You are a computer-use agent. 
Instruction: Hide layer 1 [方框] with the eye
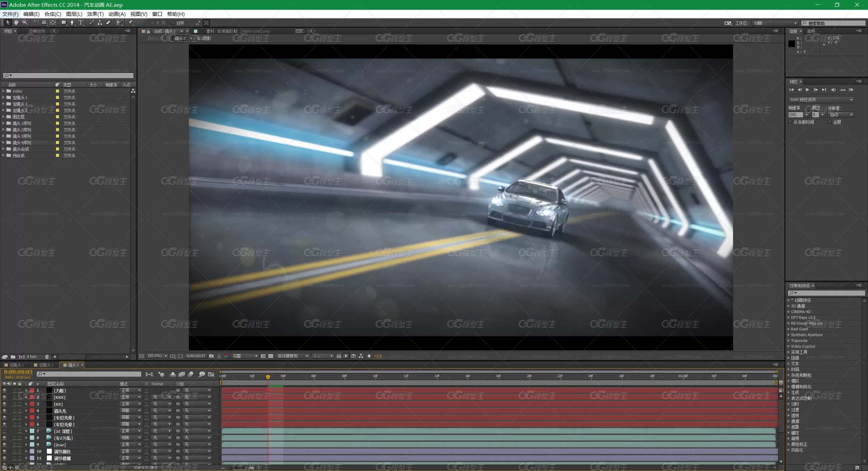(5, 390)
